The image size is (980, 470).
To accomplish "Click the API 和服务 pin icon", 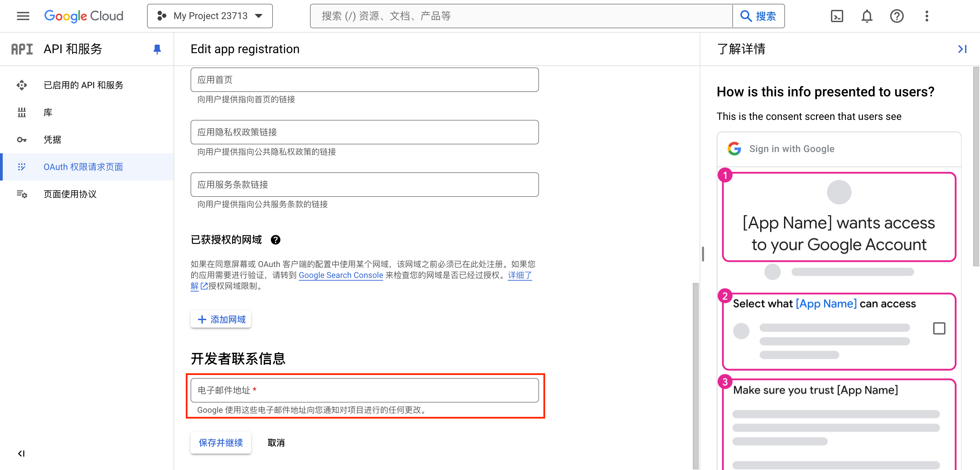I will point(157,49).
